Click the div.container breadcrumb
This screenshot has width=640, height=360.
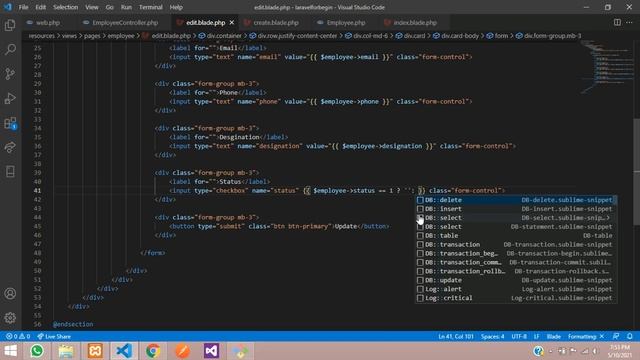(220, 36)
